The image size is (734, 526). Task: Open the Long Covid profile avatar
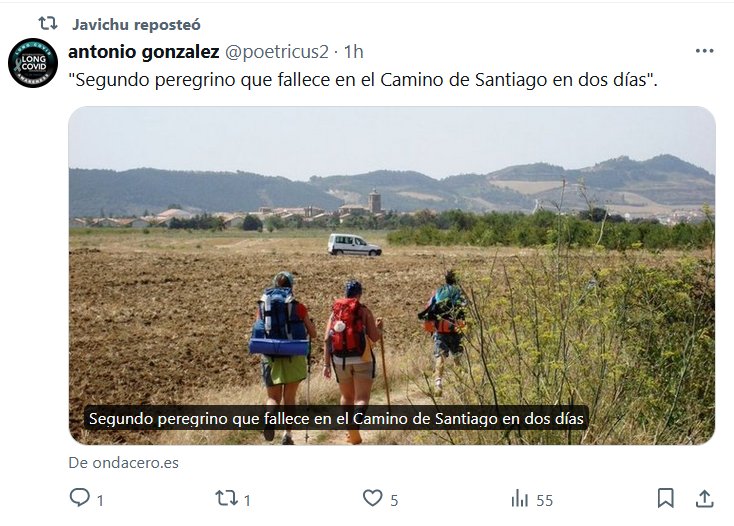pos(33,63)
